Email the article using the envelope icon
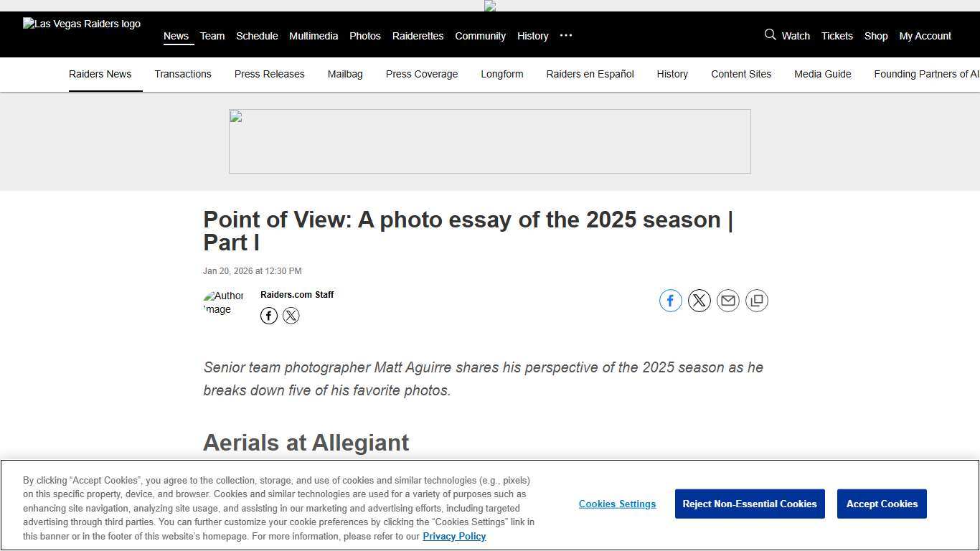 [x=727, y=301]
